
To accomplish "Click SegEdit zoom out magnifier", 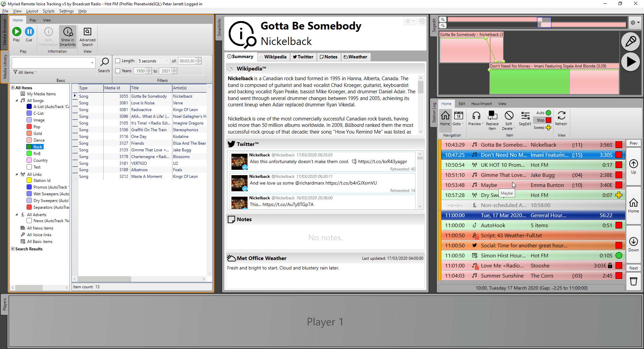I will (x=443, y=25).
